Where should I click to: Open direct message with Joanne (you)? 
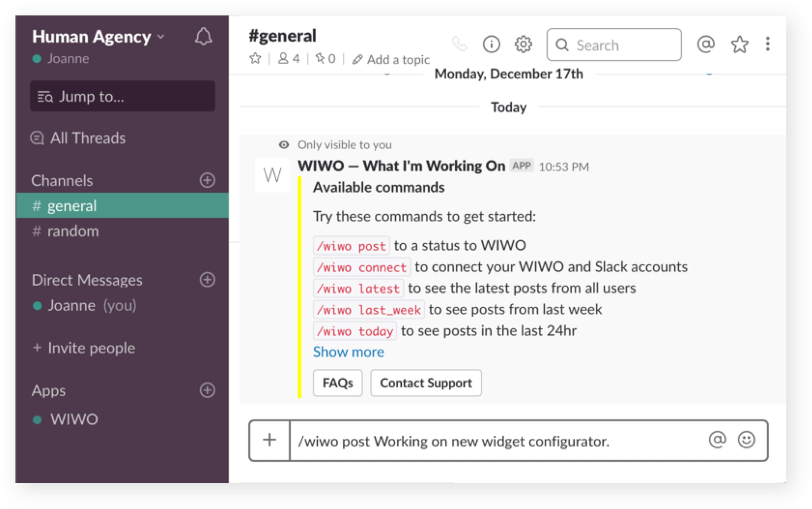(84, 305)
